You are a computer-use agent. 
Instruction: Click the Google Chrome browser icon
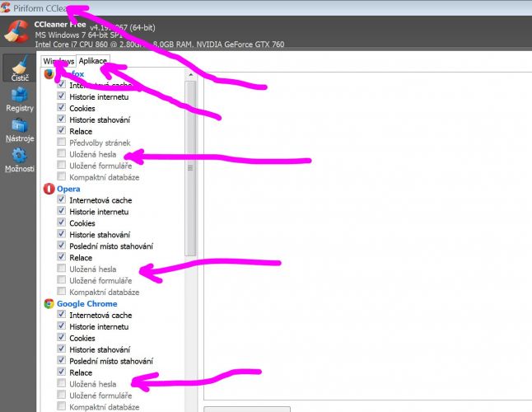pyautogui.click(x=49, y=304)
